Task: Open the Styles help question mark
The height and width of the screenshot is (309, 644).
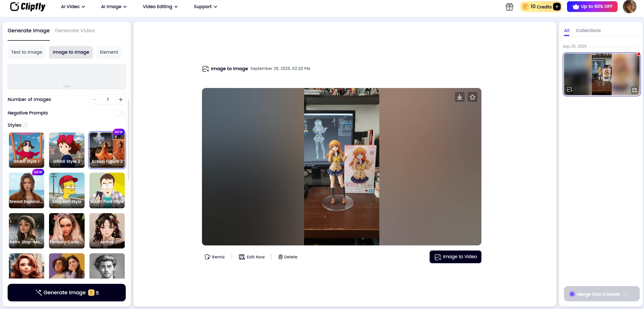Action: (x=25, y=125)
